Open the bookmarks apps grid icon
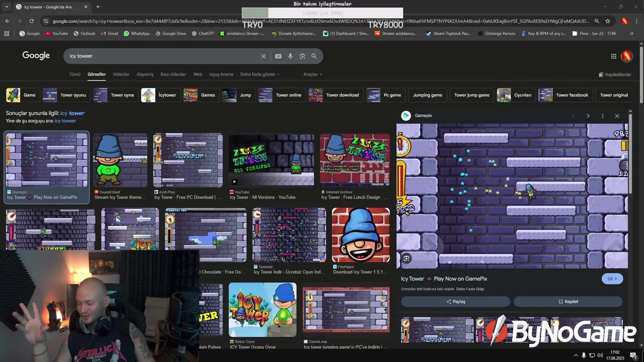This screenshot has height=362, width=644. pyautogui.click(x=7, y=34)
